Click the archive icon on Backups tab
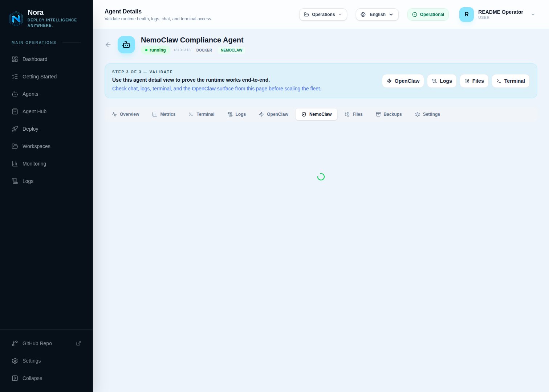Screen dimensions: 549x392 [x=378, y=114]
